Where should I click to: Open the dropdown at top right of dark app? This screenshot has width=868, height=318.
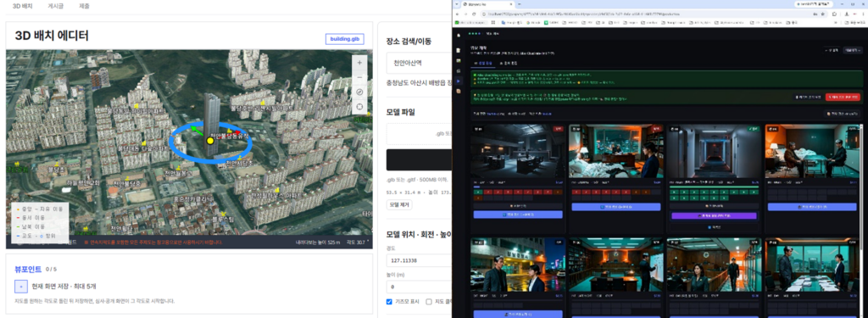click(852, 50)
